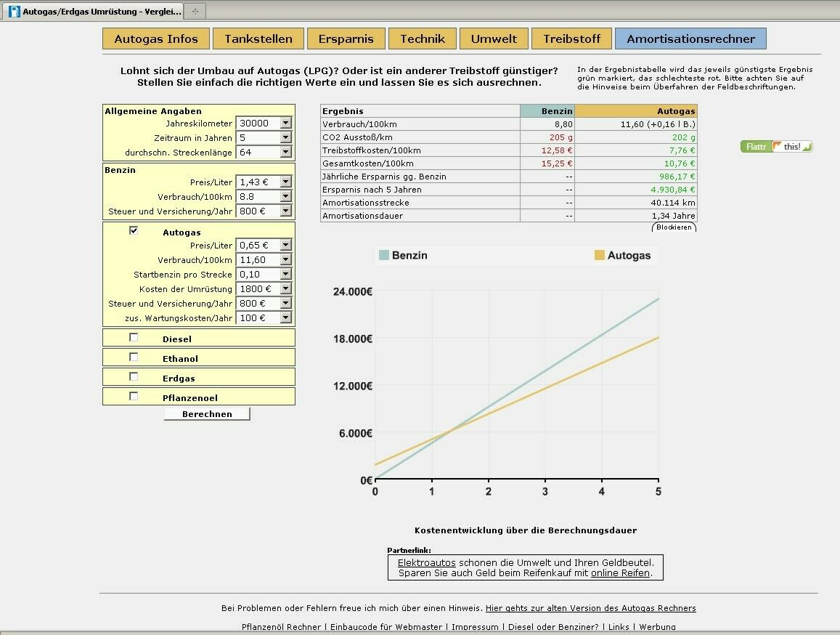Screen dimensions: 840x635
Task: Enable the Diesel checkbox
Action: tap(134, 337)
